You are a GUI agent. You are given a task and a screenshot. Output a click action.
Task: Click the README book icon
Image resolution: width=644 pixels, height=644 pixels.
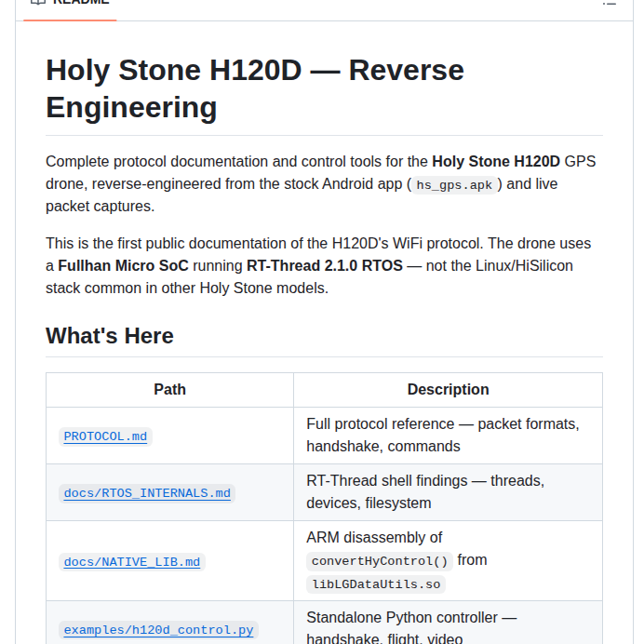coord(38,2)
